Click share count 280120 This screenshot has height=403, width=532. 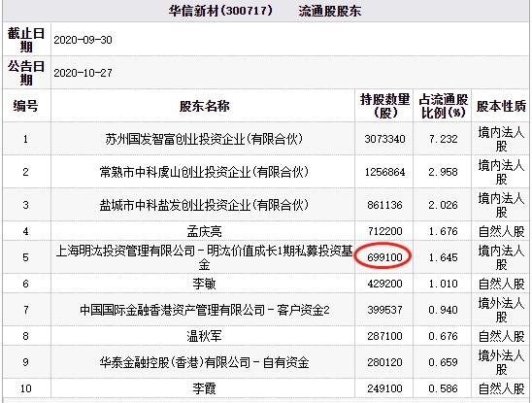click(384, 362)
